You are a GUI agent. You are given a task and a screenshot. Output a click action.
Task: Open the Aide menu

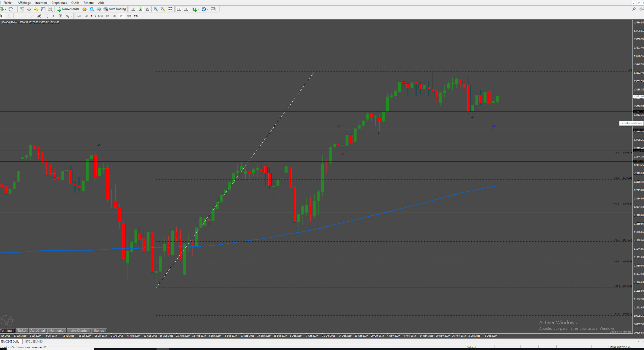point(101,3)
